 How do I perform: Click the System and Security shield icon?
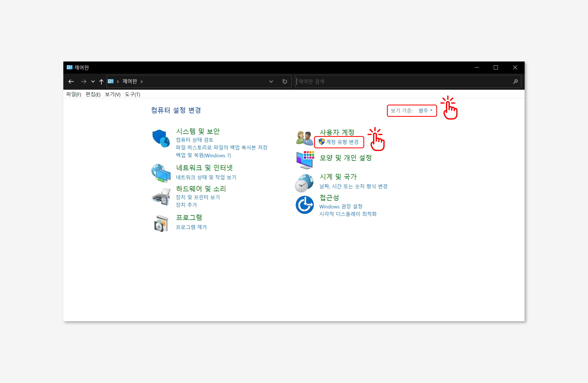(x=161, y=138)
